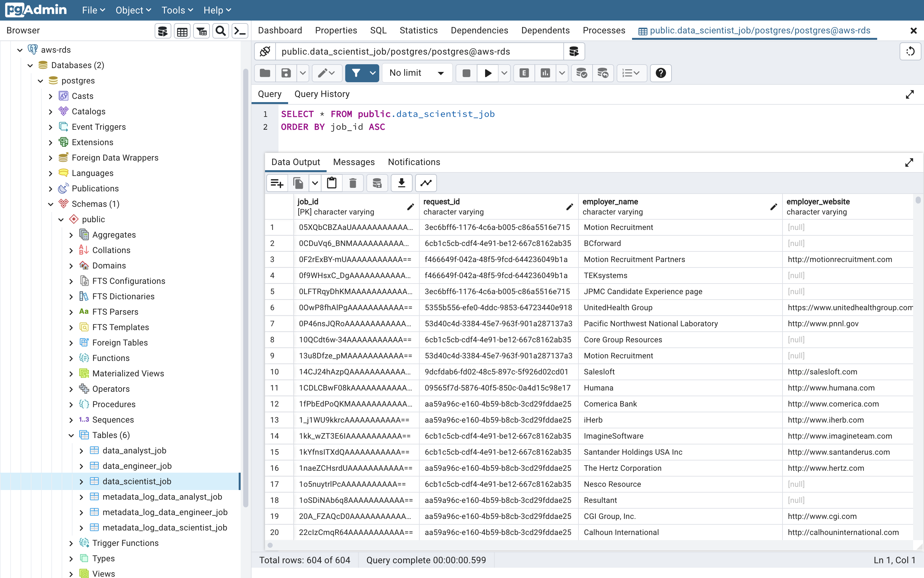Open Search Objects magnifier icon

pos(220,31)
